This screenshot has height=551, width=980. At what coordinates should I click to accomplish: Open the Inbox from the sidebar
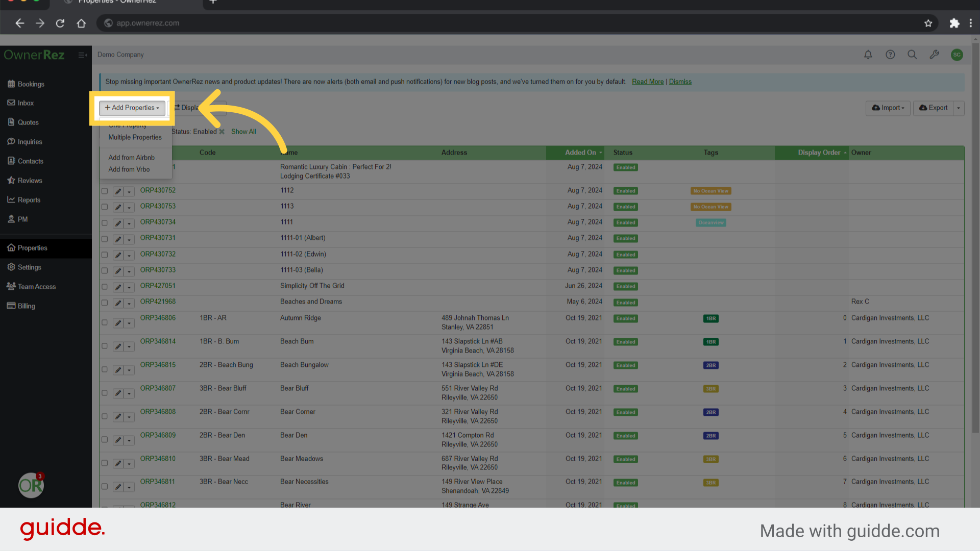click(x=25, y=103)
